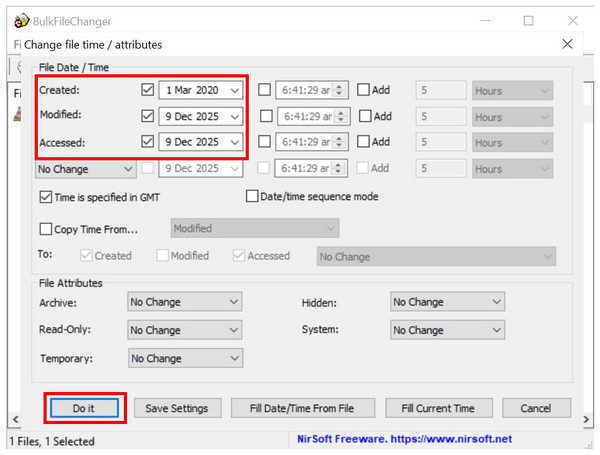Image resolution: width=600 pixels, height=455 pixels.
Task: Check the Add box in Modified row
Action: point(365,116)
